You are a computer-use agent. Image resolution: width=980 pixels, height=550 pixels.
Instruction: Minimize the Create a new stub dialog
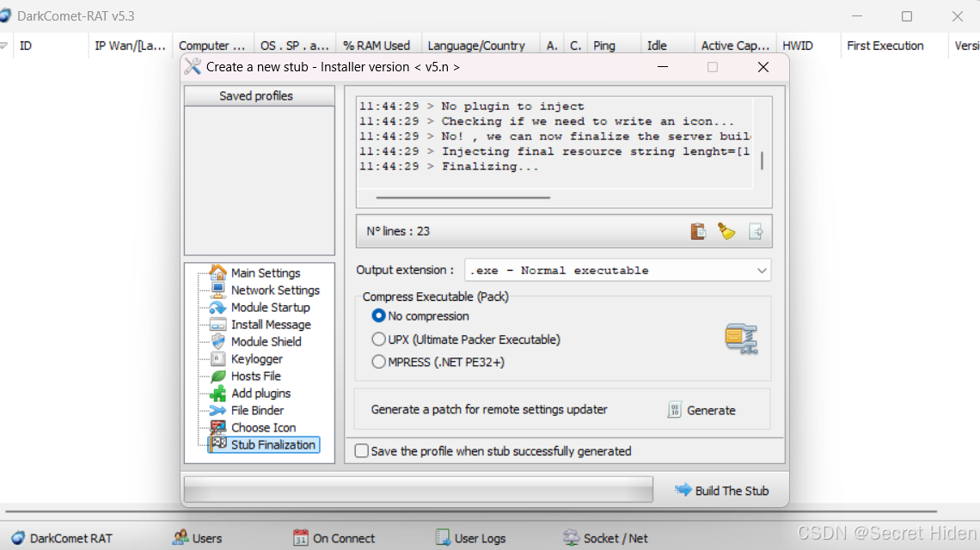[x=663, y=67]
